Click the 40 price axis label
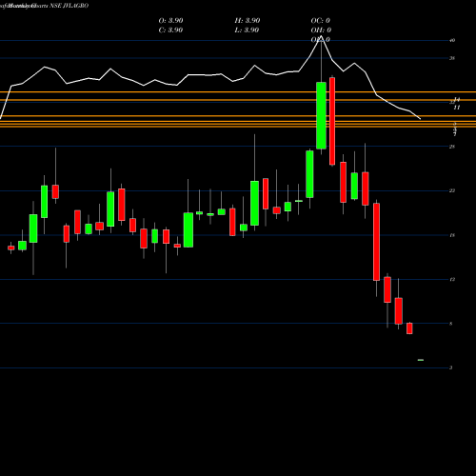The height and width of the screenshot is (476, 476). pyautogui.click(x=452, y=40)
